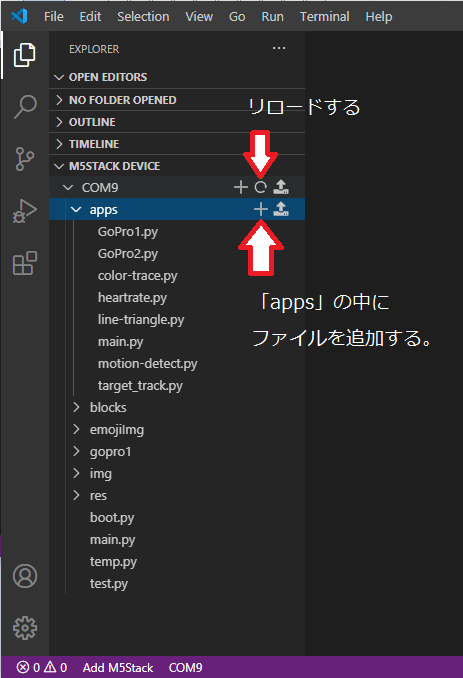Click the reload icon on COM9 row
This screenshot has height=678, width=463.
(x=261, y=187)
